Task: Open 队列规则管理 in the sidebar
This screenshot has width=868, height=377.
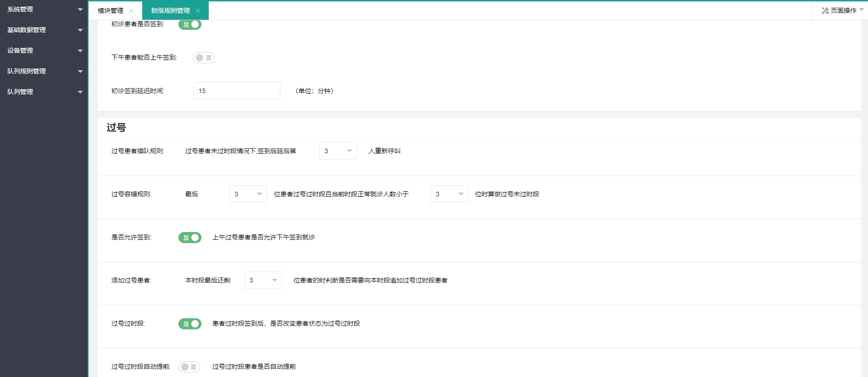Action: [44, 72]
